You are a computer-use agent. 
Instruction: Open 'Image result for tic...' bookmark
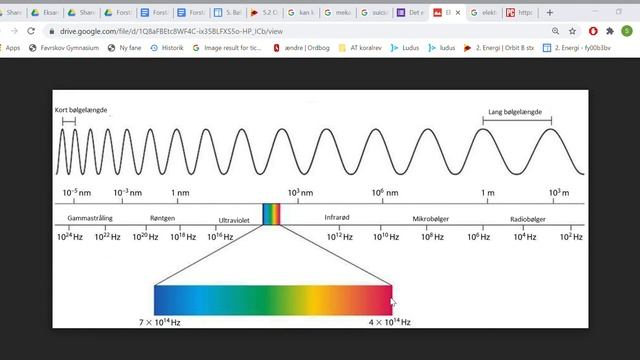point(227,48)
